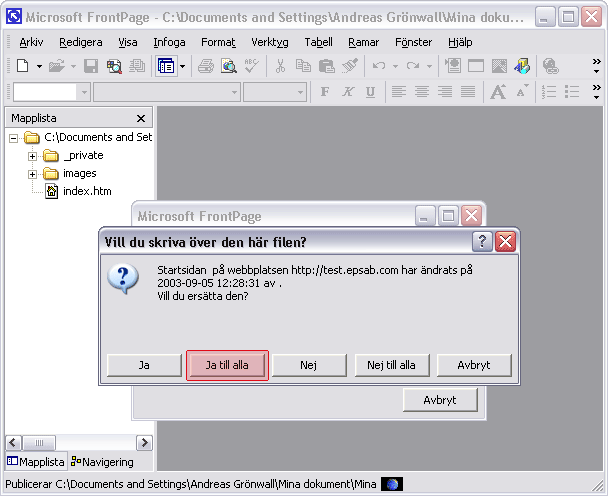The width and height of the screenshot is (608, 496).
Task: Collapse the C:\Documents and Set root folder
Action: pyautogui.click(x=14, y=138)
